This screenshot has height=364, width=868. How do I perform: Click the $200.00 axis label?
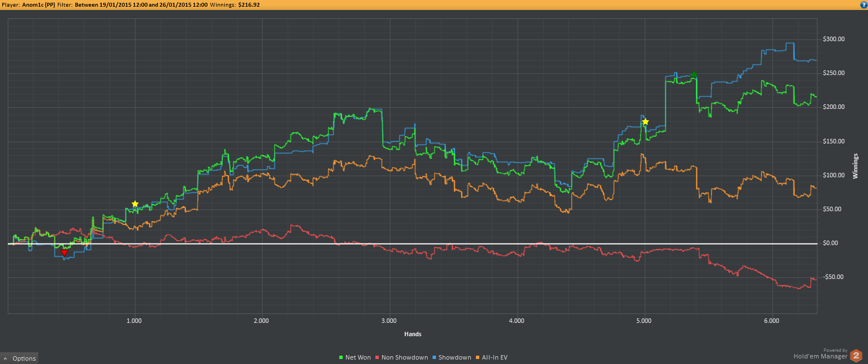pyautogui.click(x=834, y=107)
